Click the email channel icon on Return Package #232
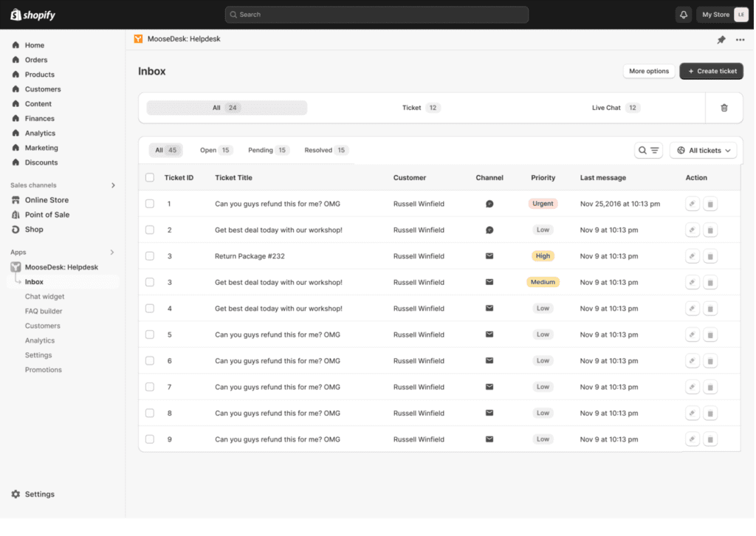This screenshot has height=536, width=756. 489,255
